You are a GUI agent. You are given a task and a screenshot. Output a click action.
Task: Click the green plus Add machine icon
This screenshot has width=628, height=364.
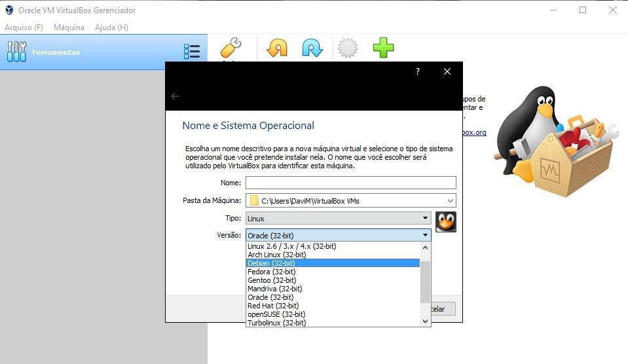[x=383, y=48]
